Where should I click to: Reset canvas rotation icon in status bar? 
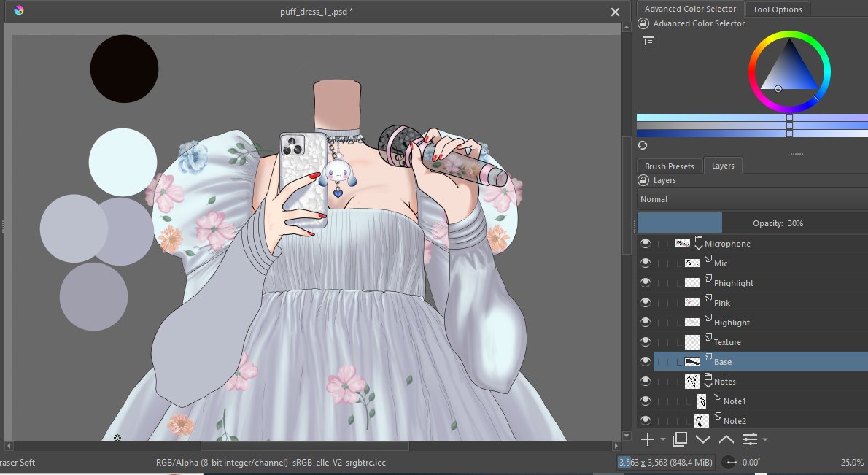(x=729, y=463)
